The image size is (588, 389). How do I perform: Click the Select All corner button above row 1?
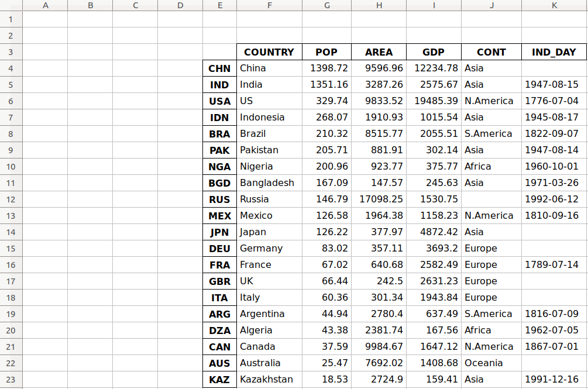coord(11,5)
